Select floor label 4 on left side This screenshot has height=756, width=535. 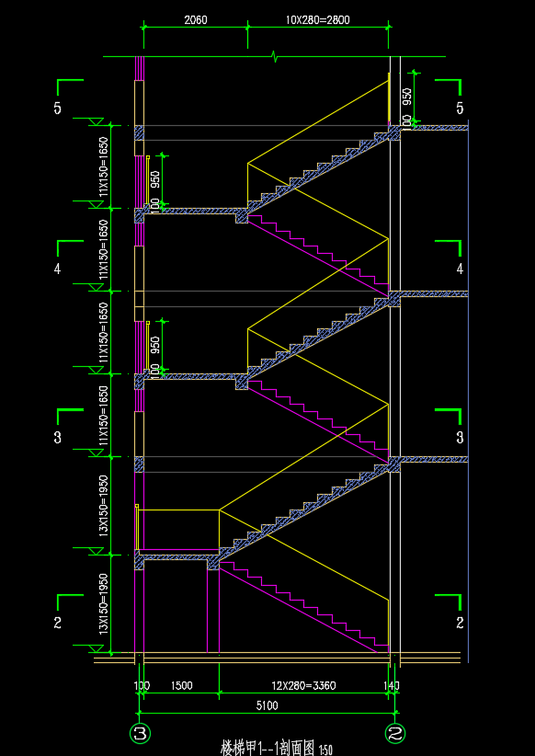(58, 269)
